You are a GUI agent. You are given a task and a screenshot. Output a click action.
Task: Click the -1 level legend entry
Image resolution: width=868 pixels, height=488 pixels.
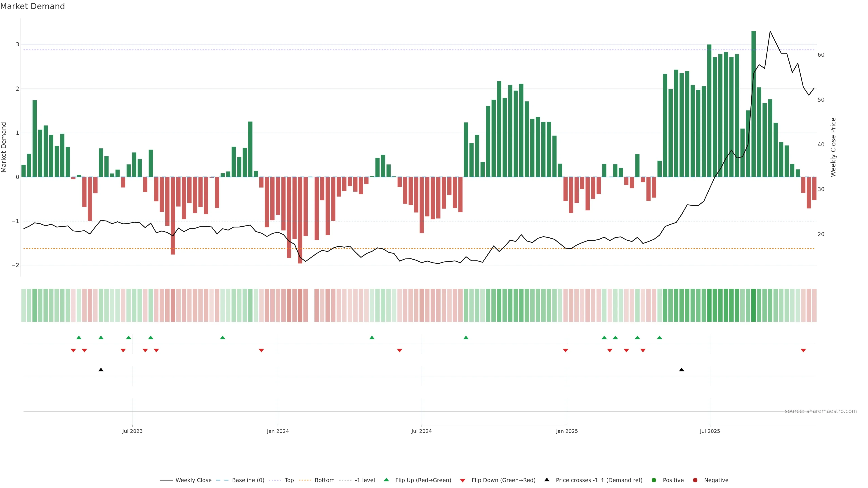365,480
